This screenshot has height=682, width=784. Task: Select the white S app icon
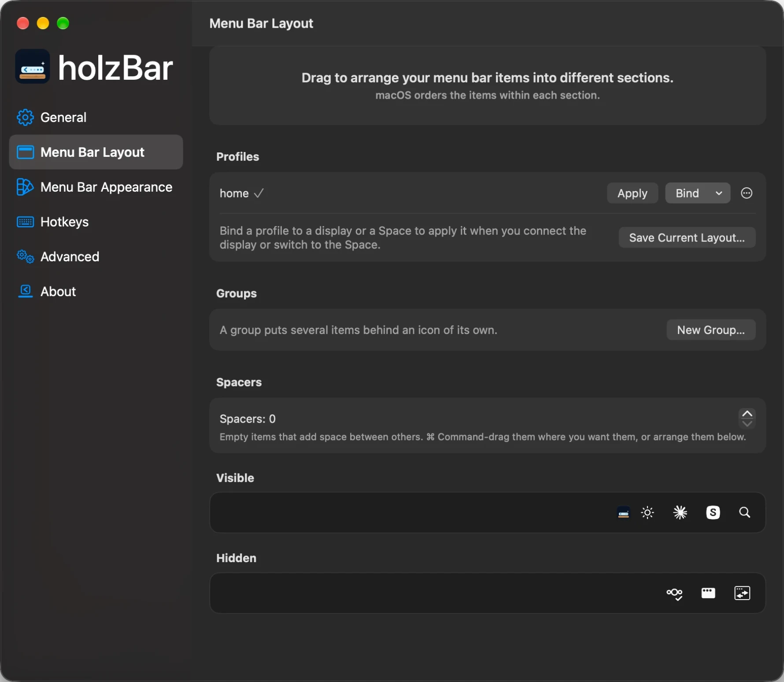(x=713, y=513)
